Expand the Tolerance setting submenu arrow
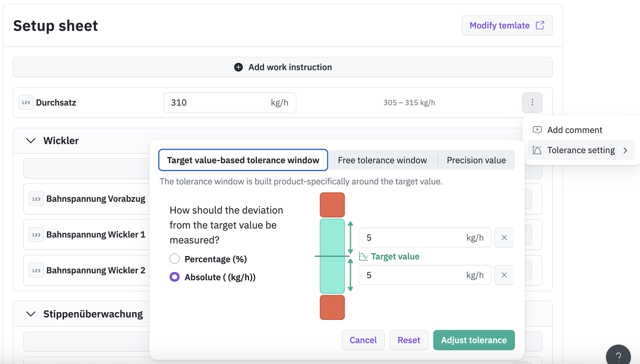640x364 pixels. (625, 150)
